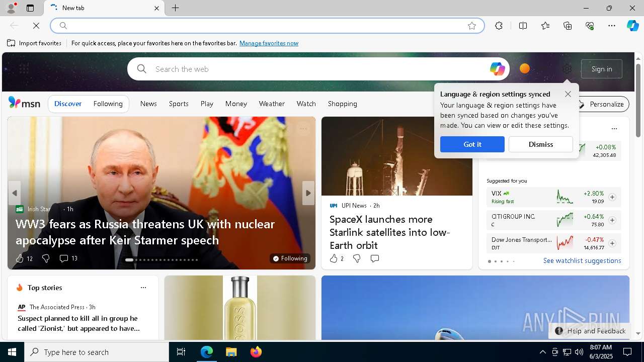Add CITIGROUP INC. to watchlist
Screen dimensions: 644x362
coord(612,220)
